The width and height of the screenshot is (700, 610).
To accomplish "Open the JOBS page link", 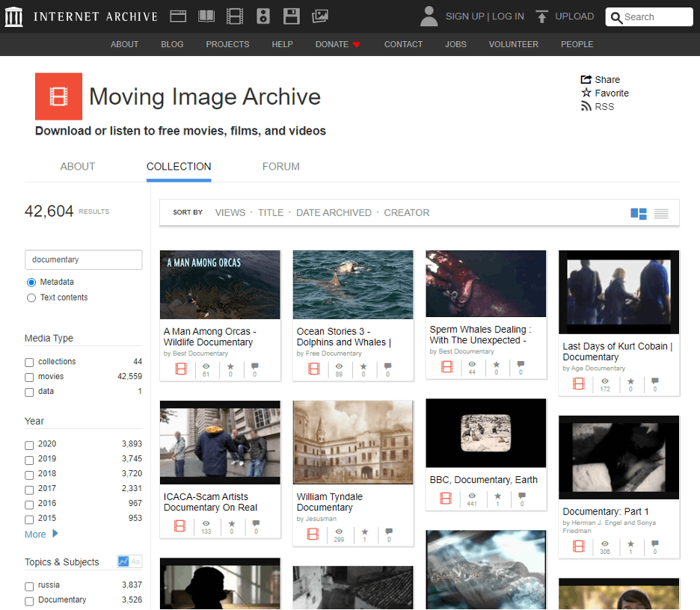I will (x=455, y=44).
